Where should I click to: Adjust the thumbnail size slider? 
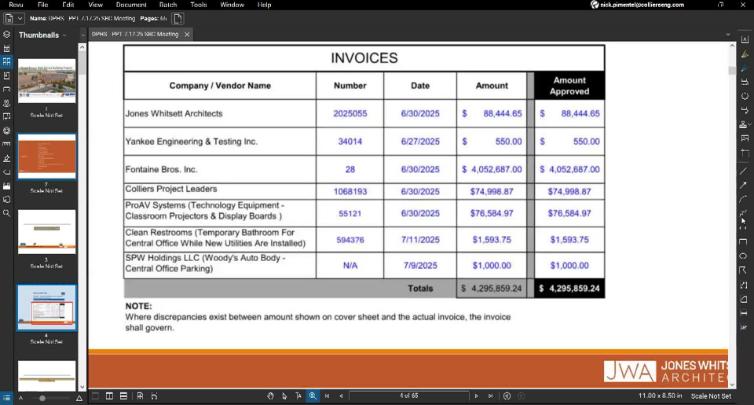[42, 398]
